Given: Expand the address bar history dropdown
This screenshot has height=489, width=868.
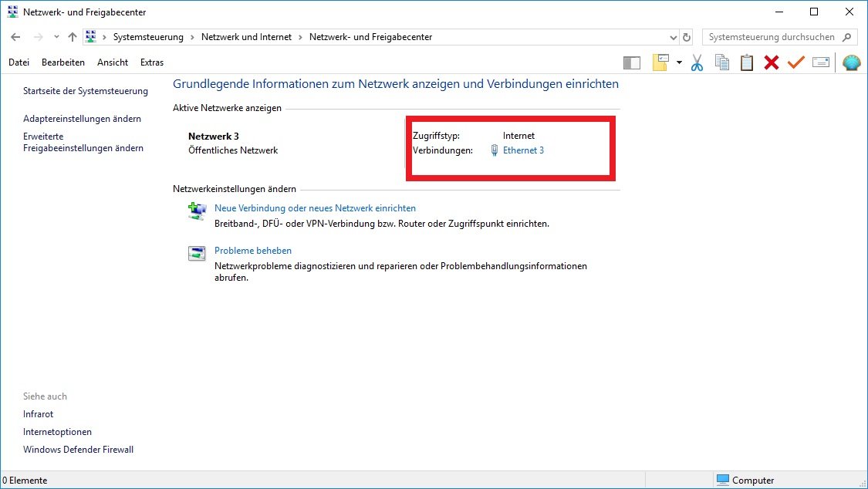Looking at the screenshot, I should [x=673, y=38].
